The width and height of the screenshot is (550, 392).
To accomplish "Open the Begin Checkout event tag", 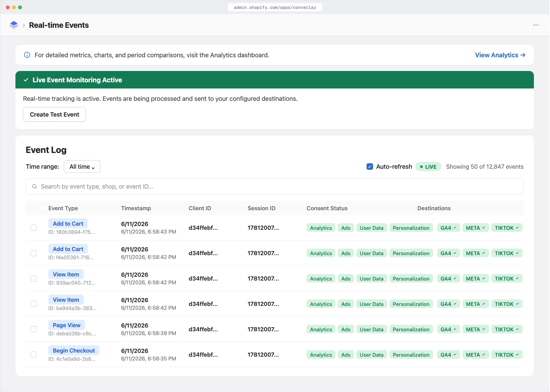I will click(x=74, y=351).
